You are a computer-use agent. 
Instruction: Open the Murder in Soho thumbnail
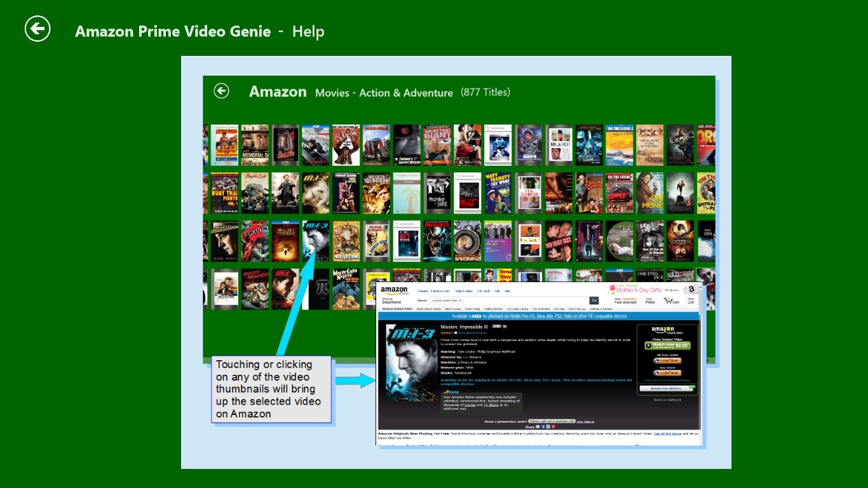(x=438, y=193)
